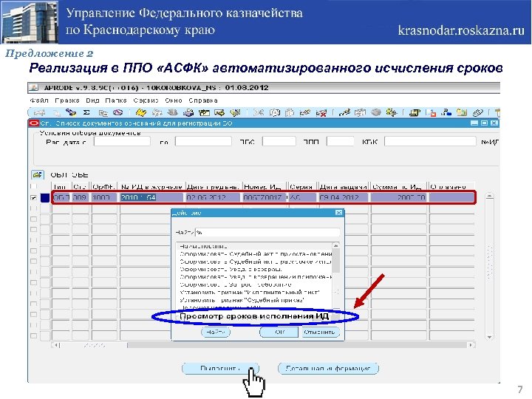The height and width of the screenshot is (399, 532).
Task: Click the 'Сумма по ИД' column header
Action: tap(398, 187)
